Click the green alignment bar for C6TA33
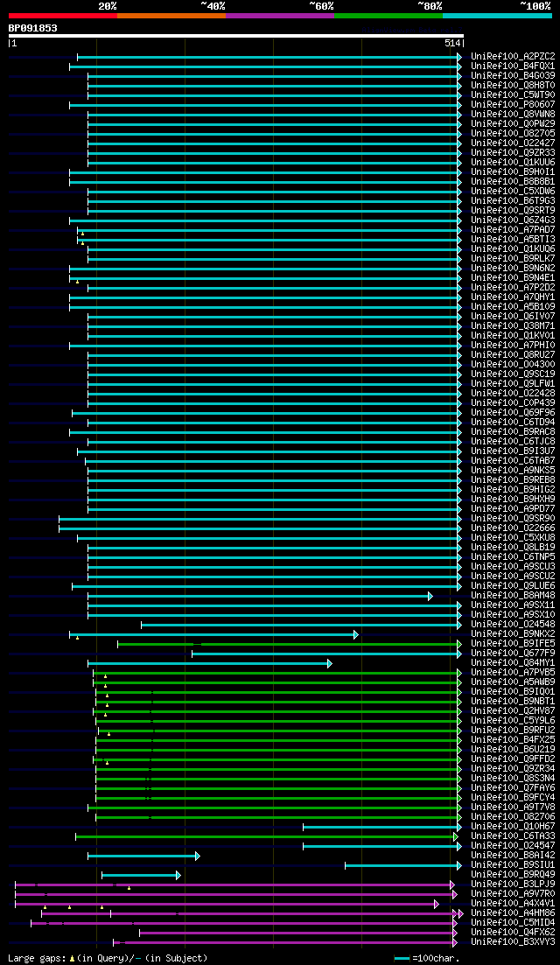Image resolution: width=560 pixels, height=965 pixels. click(265, 836)
